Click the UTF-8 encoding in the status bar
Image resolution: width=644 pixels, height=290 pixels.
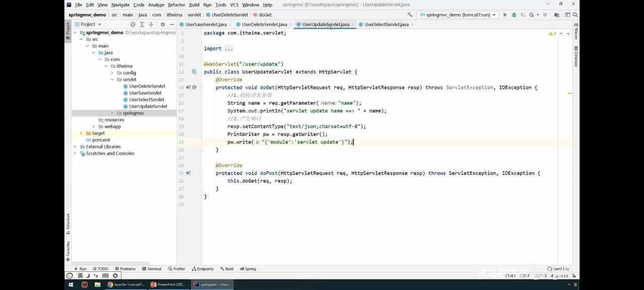tap(540, 276)
